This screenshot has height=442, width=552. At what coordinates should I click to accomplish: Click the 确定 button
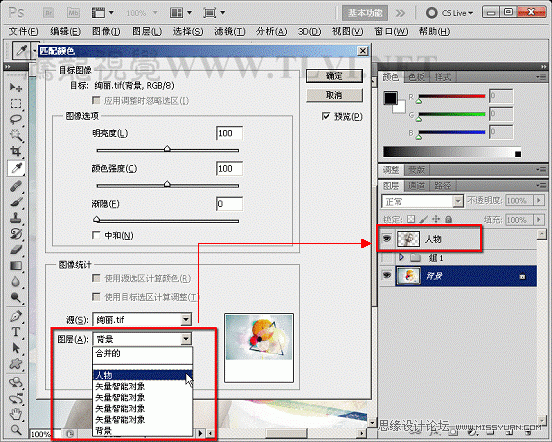[x=334, y=76]
